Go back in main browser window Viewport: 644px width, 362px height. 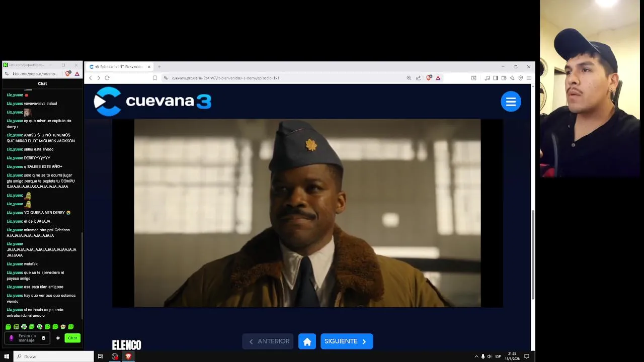91,78
